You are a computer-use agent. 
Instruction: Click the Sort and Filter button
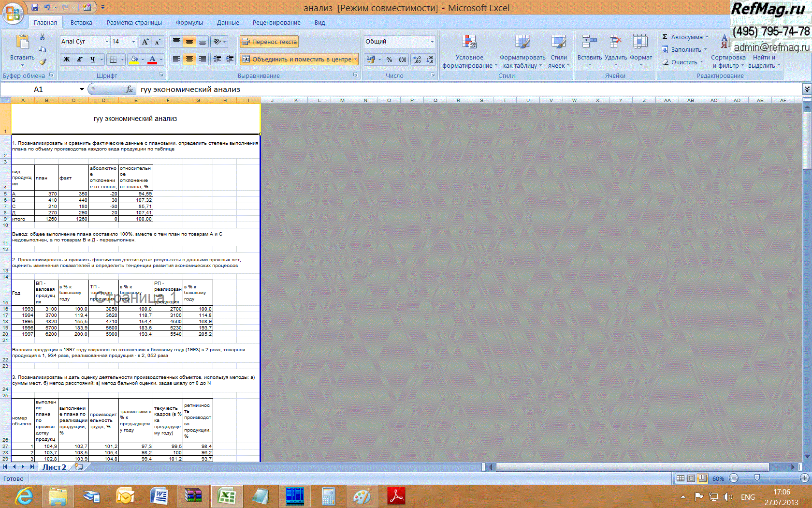tap(728, 52)
